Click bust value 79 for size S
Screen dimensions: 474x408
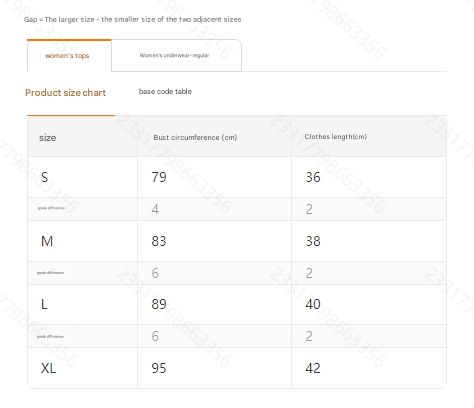point(159,177)
